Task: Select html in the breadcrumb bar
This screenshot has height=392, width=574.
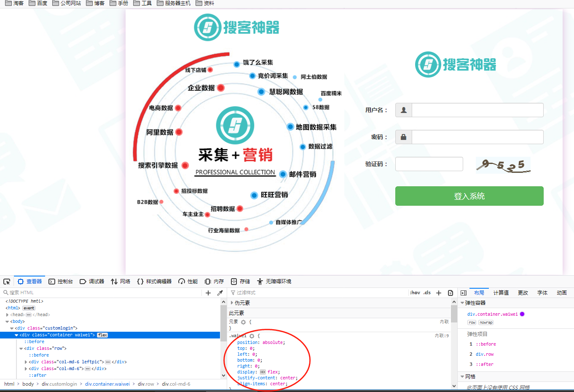Action: pyautogui.click(x=9, y=384)
